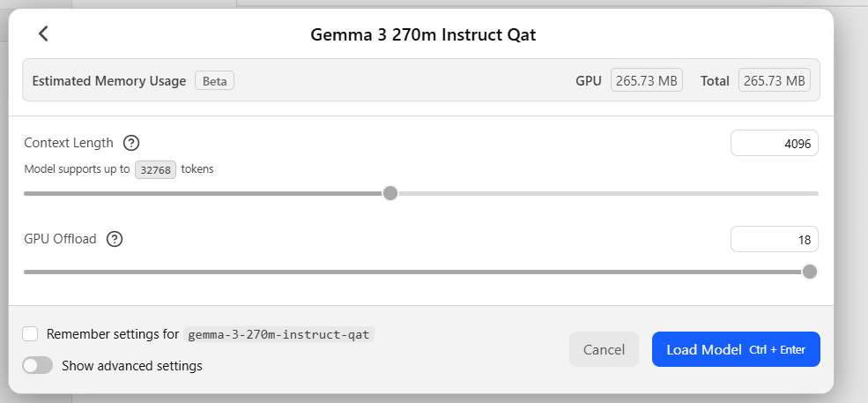Toggle Show advanced settings switch
Image resolution: width=868 pixels, height=403 pixels.
click(38, 365)
